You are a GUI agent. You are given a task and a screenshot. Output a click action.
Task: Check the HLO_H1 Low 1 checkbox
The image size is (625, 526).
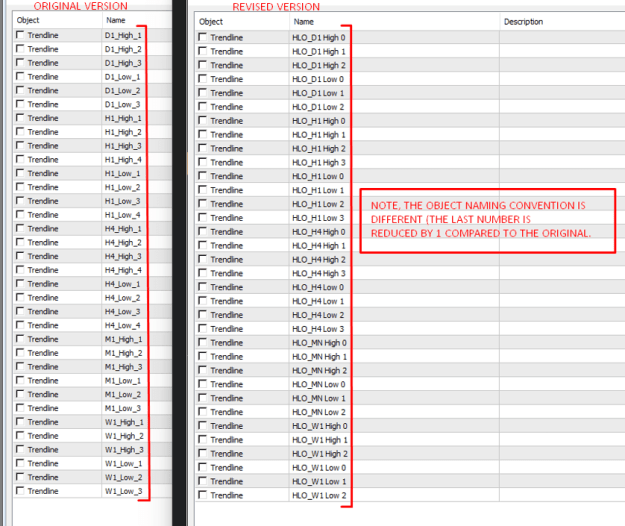(x=202, y=190)
